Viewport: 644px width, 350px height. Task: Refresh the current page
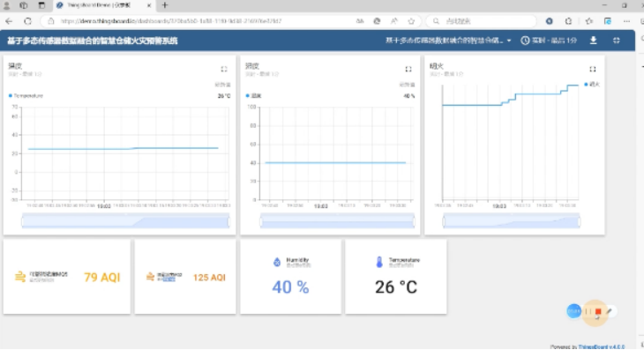[27, 21]
